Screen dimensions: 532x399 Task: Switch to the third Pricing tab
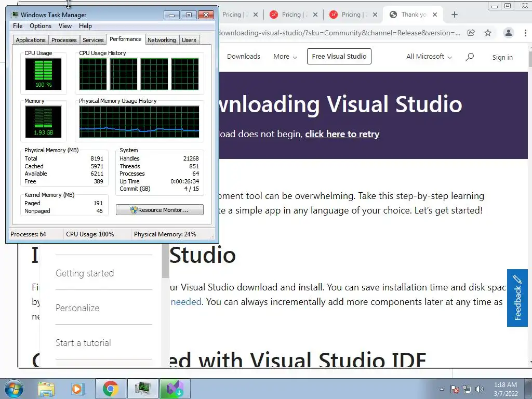tap(353, 15)
